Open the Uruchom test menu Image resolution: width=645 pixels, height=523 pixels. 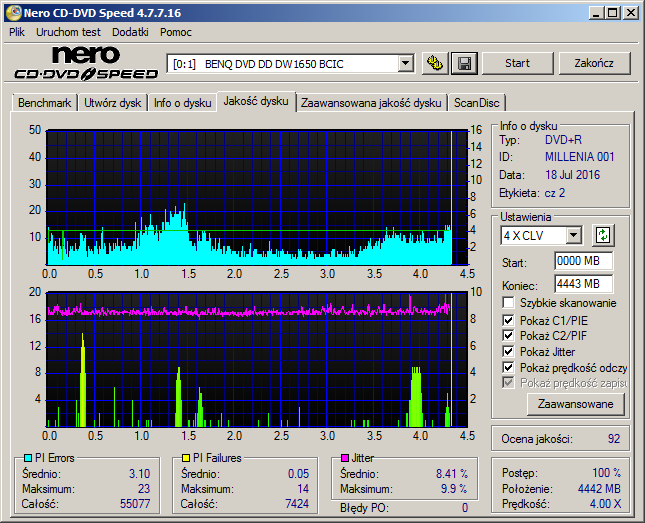click(x=68, y=32)
